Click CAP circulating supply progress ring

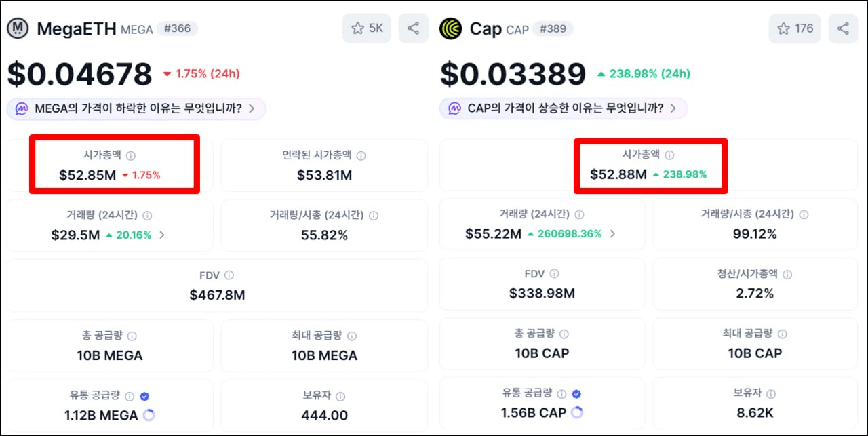577,412
